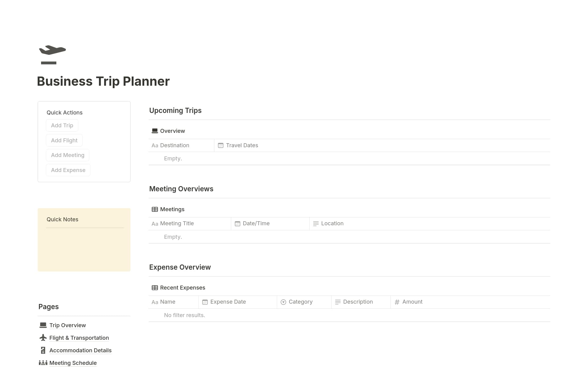Click the table icon next to Recent Expenses

tap(155, 288)
